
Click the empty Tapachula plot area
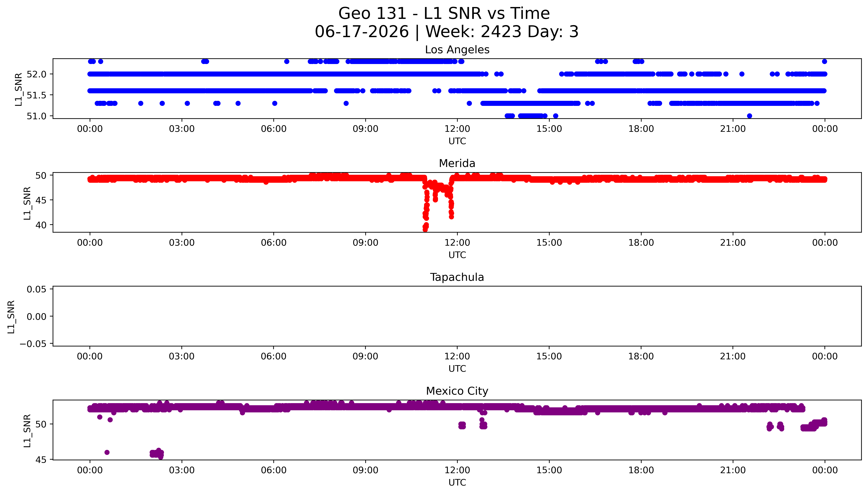tap(457, 316)
